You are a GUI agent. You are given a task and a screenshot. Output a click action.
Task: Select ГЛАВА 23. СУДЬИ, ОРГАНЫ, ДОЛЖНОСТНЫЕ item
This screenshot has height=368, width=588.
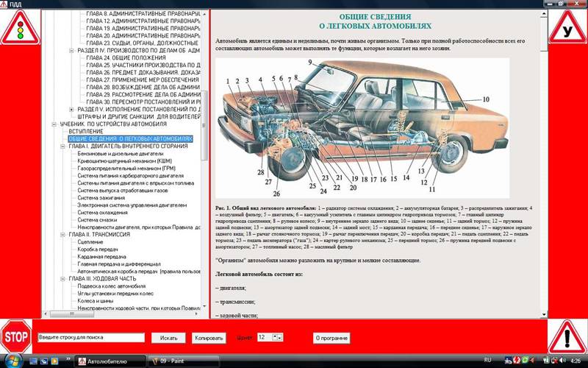[x=142, y=43]
